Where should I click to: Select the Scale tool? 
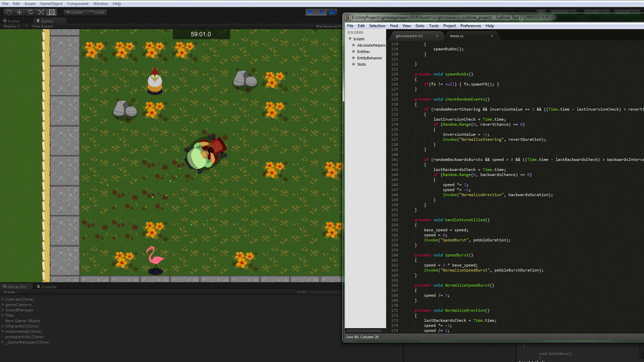click(41, 12)
